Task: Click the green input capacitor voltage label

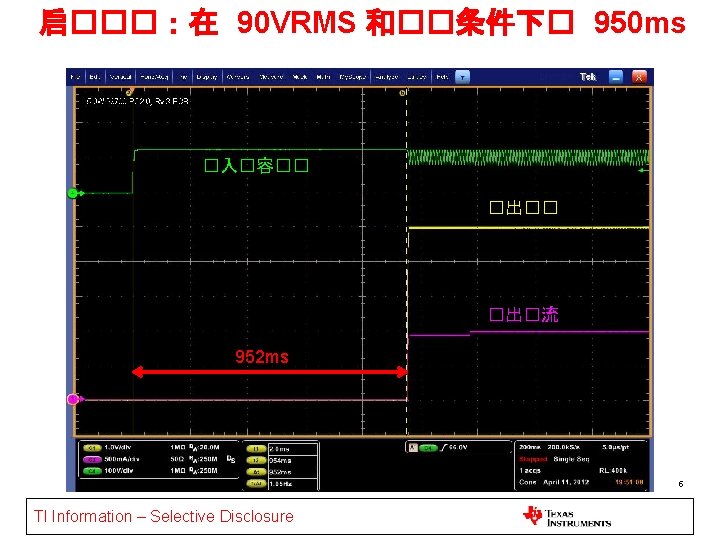Action: (256, 165)
